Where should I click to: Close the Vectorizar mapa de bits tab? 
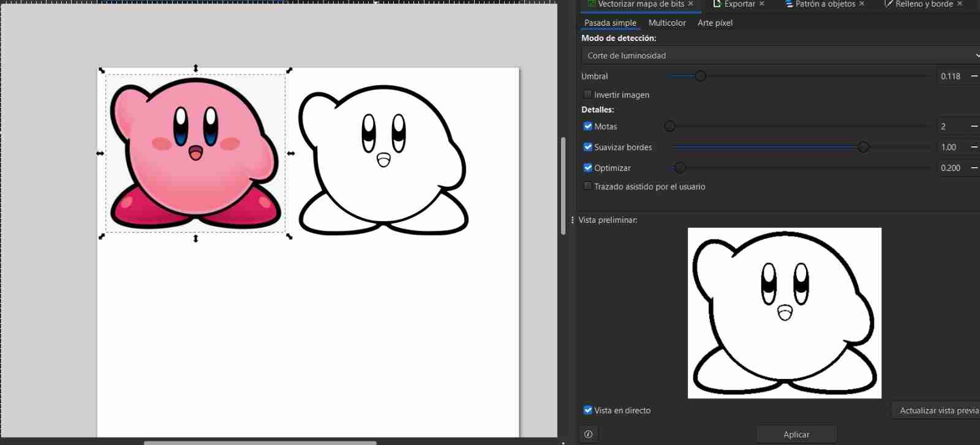pyautogui.click(x=690, y=4)
